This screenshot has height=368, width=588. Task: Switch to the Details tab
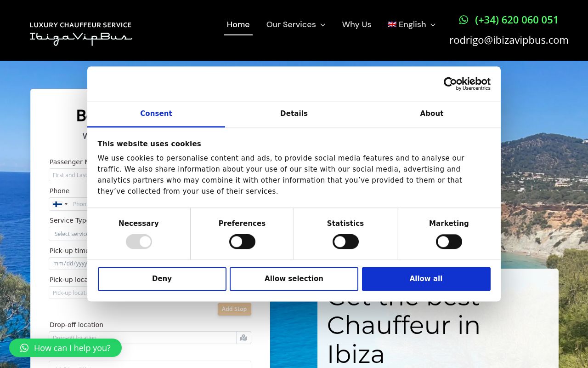point(294,114)
